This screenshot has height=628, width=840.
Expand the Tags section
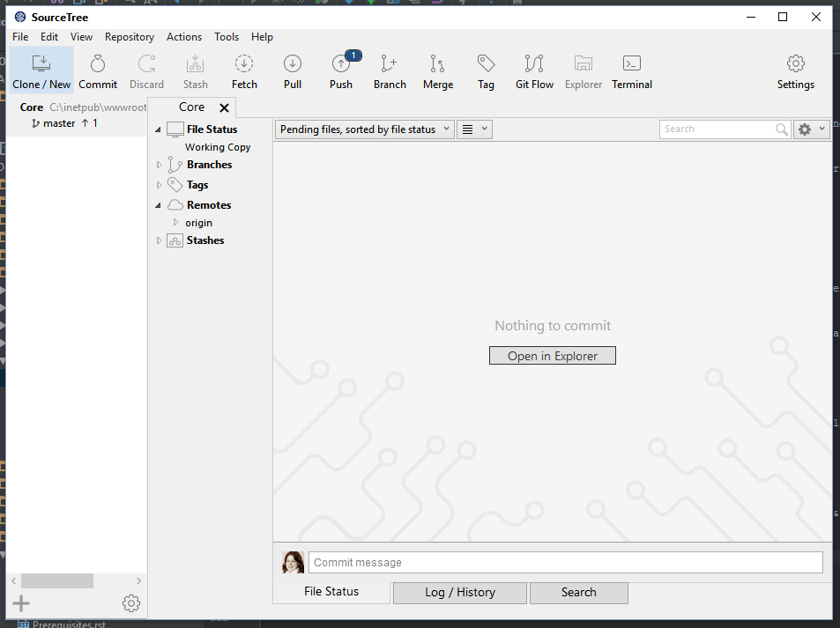(159, 185)
